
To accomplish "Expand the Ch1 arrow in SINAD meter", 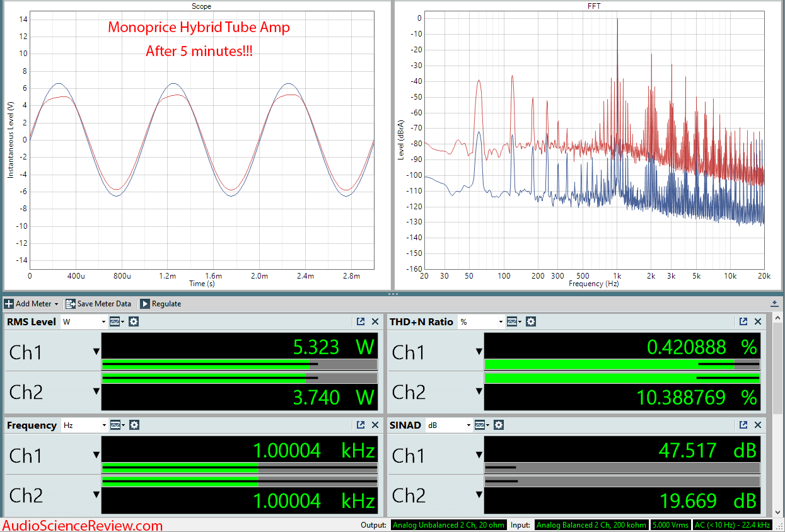I will [x=479, y=455].
